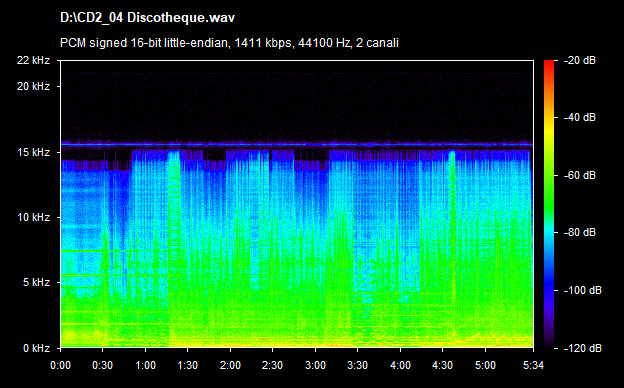Select the 0 kHz frequency axis label
The width and height of the screenshot is (624, 388).
pos(36,348)
